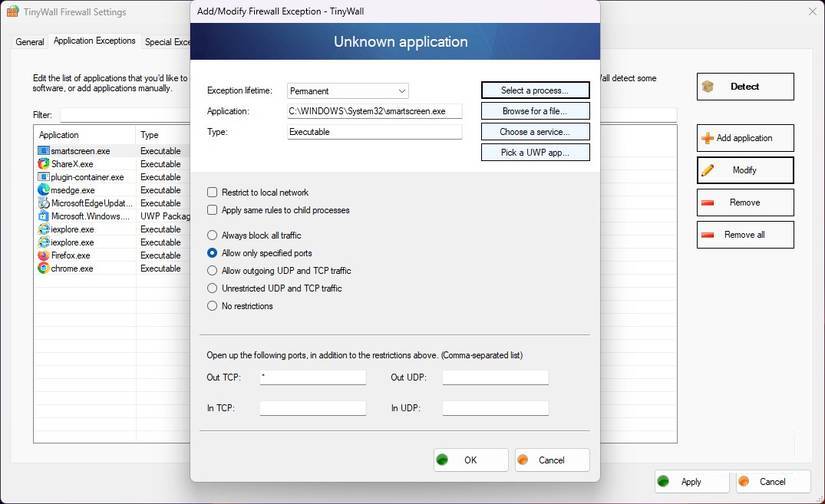825x504 pixels.
Task: Click the plus icon on Add application
Action: (x=708, y=138)
